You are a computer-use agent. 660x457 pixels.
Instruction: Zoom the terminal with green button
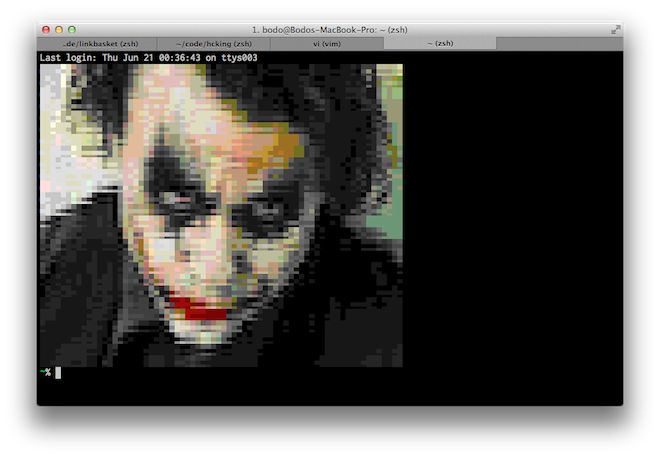(x=72, y=29)
